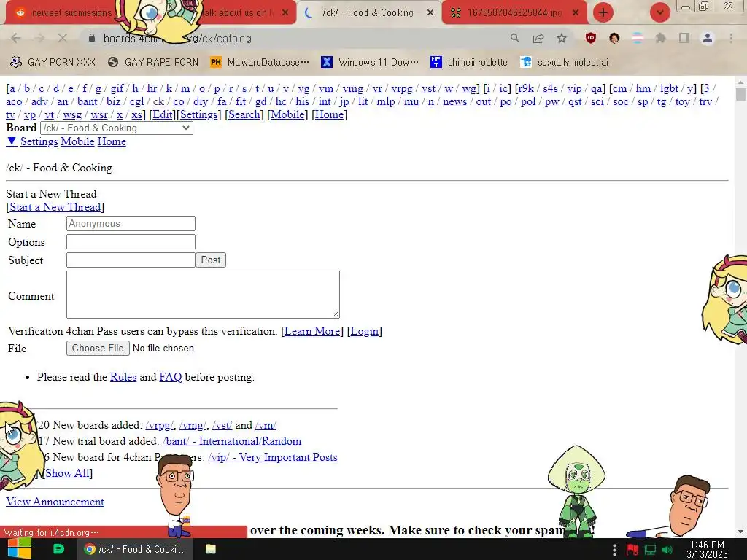The width and height of the screenshot is (747, 560).
Task: Focus the Subject input field
Action: click(x=131, y=260)
